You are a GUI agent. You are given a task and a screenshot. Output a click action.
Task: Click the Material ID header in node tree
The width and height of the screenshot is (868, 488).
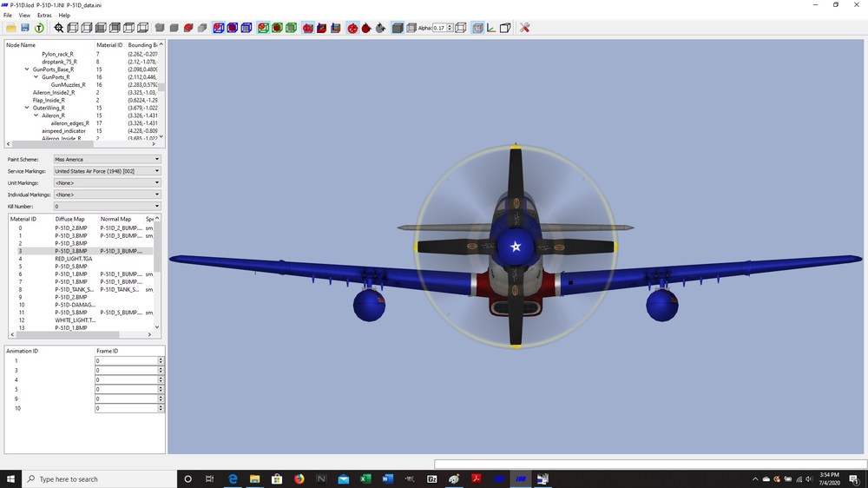109,45
